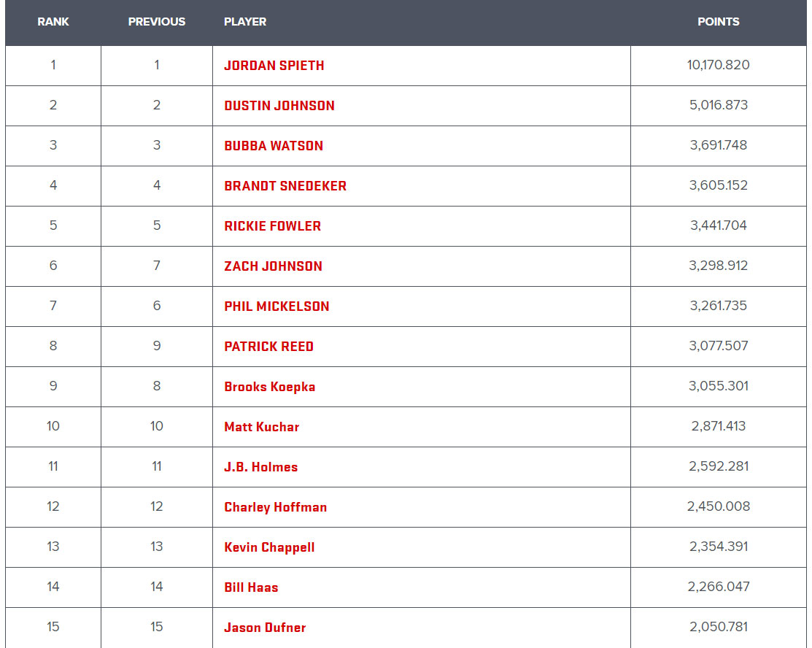Open Jason Dufner player link
Image resolution: width=812 pixels, height=648 pixels.
(x=265, y=628)
